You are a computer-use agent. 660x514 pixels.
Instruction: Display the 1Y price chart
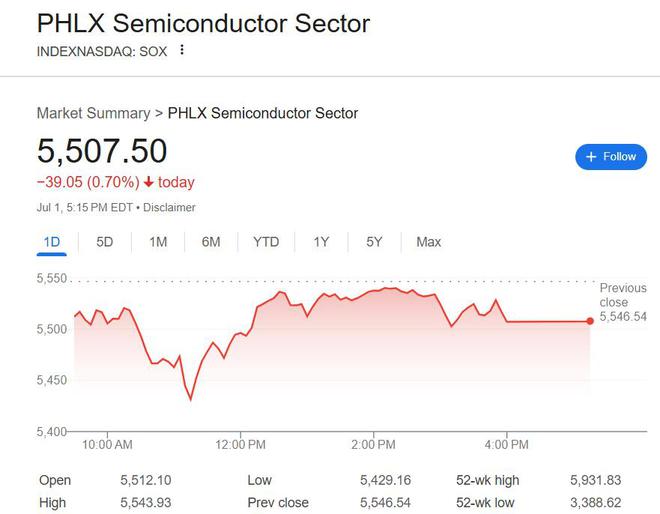point(321,242)
